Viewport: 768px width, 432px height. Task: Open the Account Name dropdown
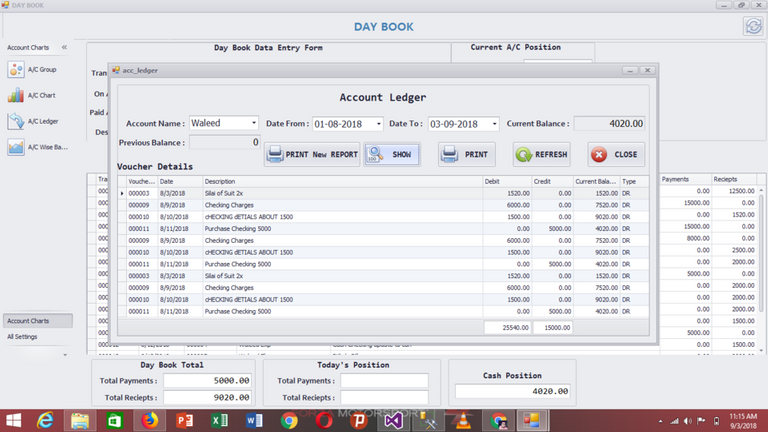254,124
